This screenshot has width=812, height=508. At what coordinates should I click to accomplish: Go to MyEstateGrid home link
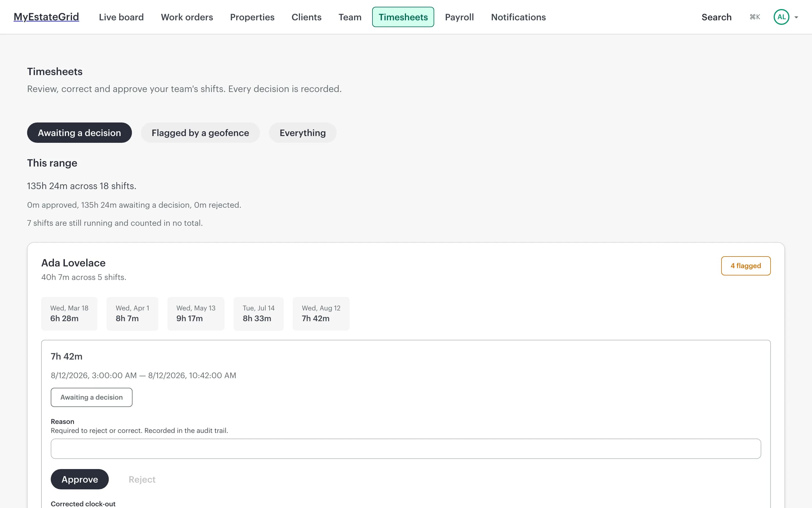46,17
